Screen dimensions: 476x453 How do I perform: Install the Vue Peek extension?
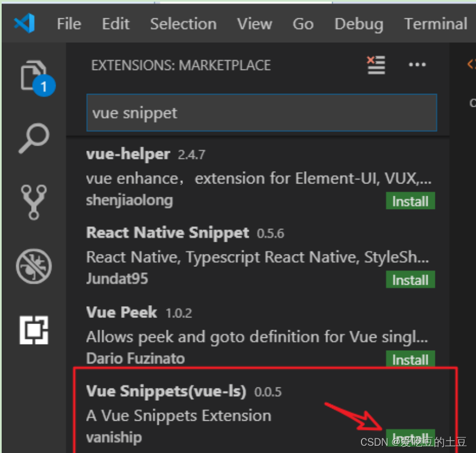[x=410, y=360]
